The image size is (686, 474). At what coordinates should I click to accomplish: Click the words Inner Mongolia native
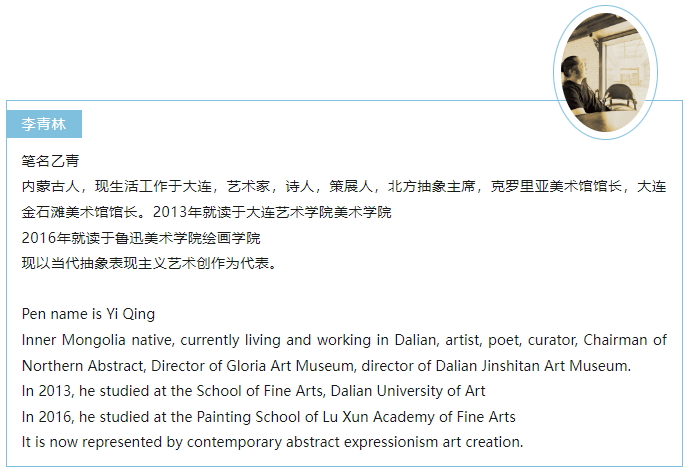98,340
